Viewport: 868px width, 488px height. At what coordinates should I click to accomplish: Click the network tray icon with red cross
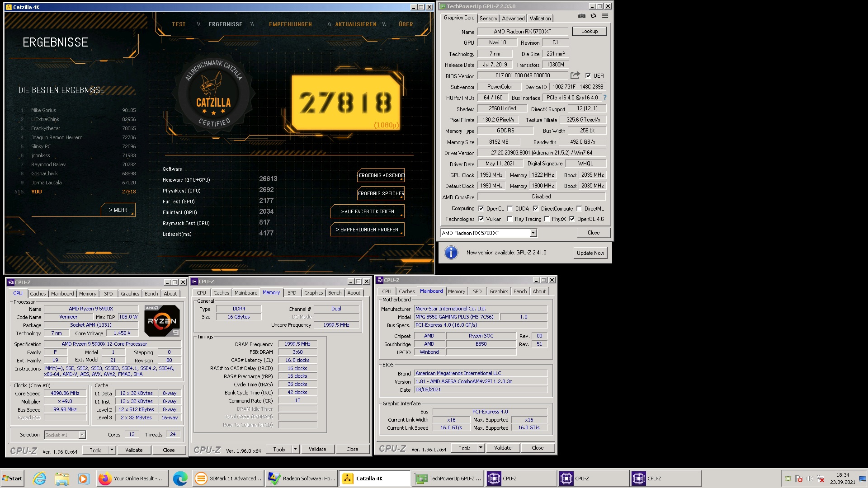coord(821,479)
